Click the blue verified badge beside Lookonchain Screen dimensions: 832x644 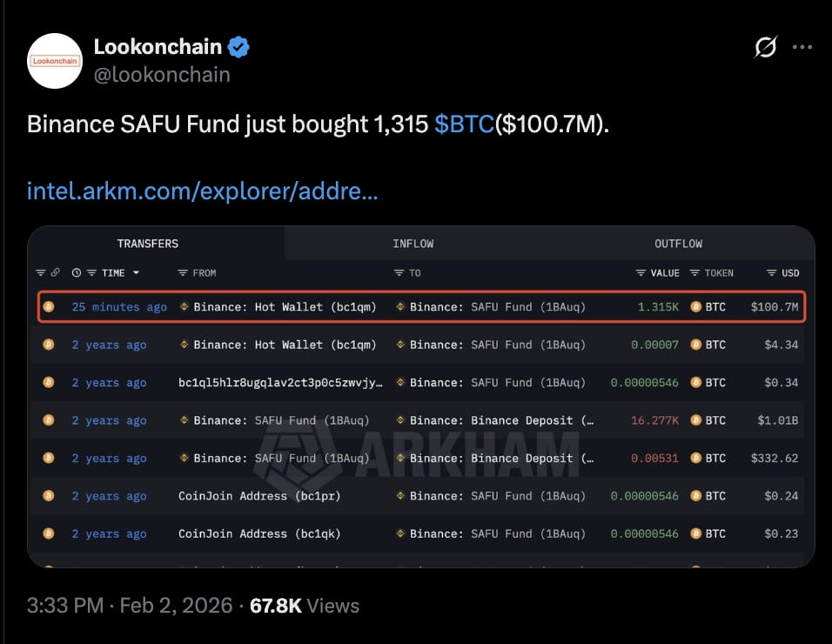tap(238, 48)
